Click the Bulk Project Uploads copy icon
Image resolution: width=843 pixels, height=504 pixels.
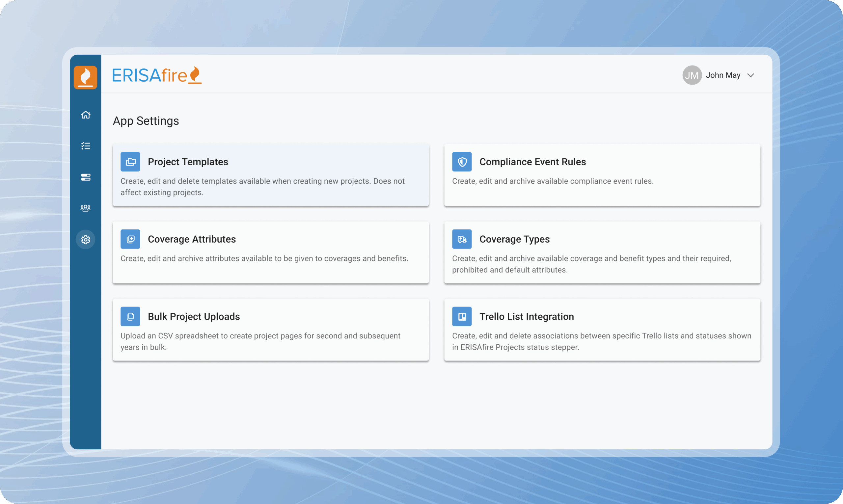coord(130,317)
